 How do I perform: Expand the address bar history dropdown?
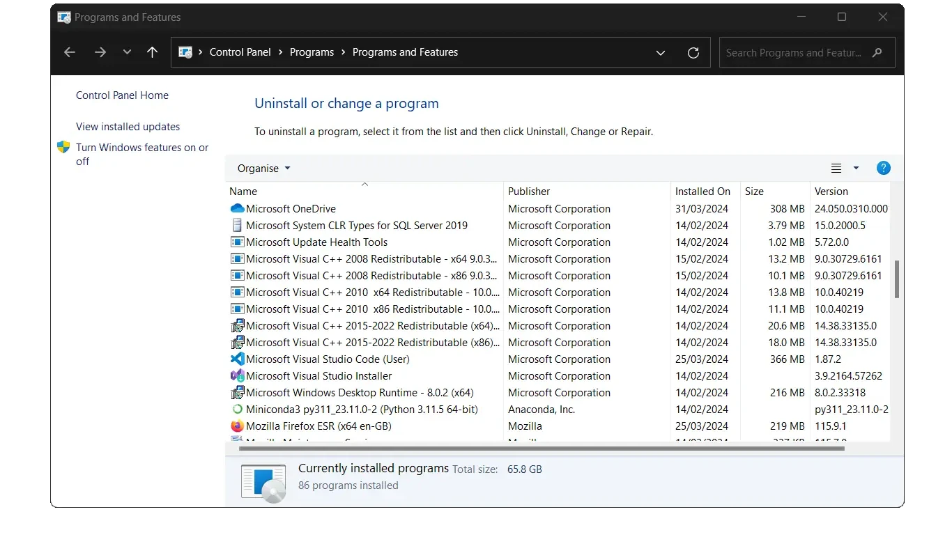pos(661,52)
